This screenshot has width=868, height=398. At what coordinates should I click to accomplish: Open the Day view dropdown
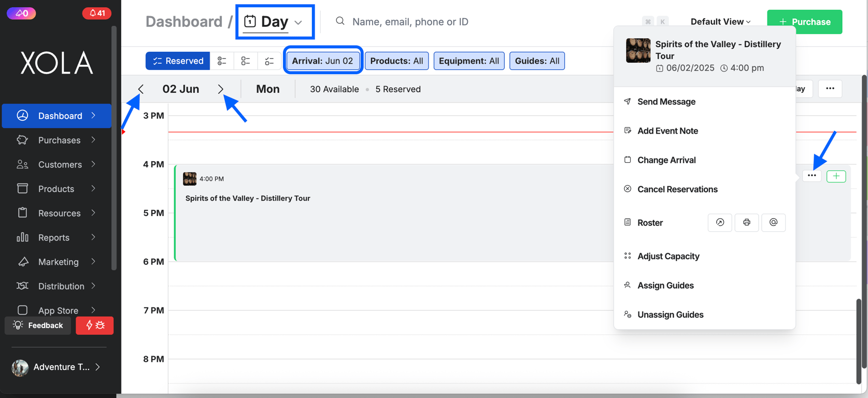274,22
